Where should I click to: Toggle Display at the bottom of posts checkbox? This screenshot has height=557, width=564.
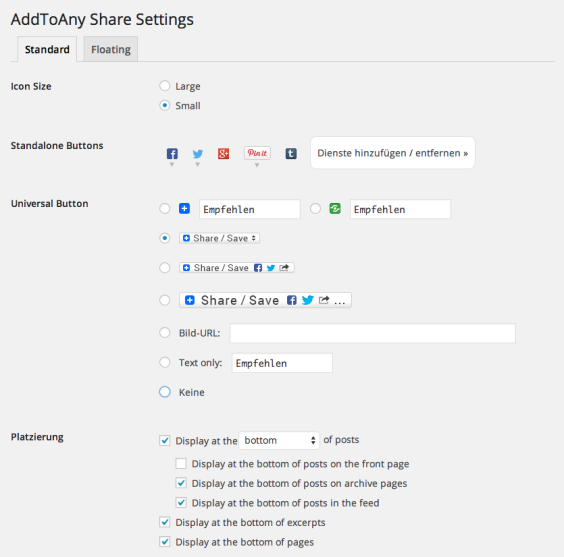point(165,440)
